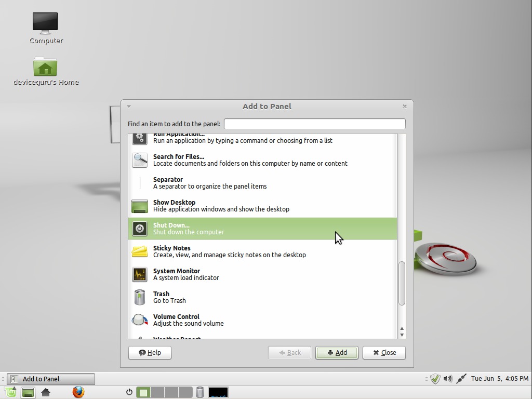Viewport: 532px width, 399px height.
Task: Select the "Show Desktop" row title
Action: coord(174,202)
